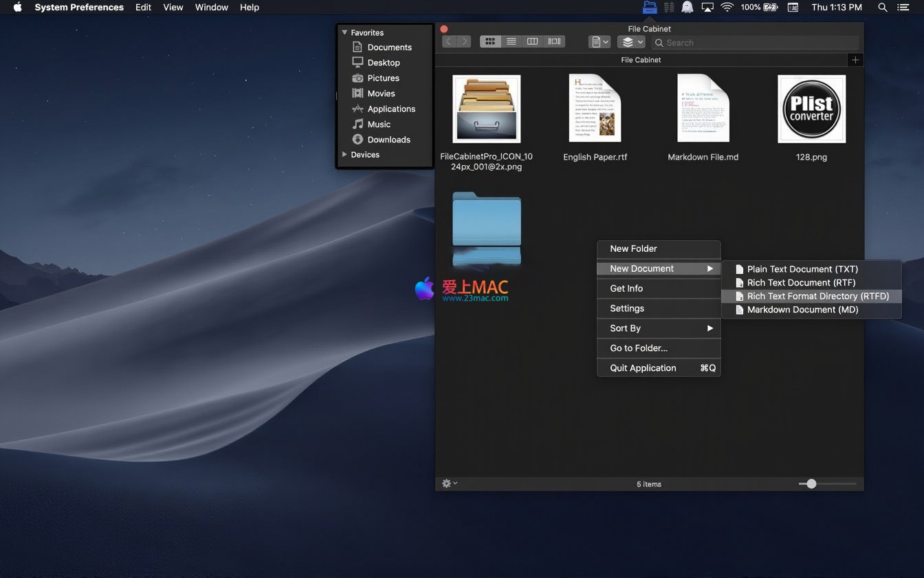
Task: Switch to cover flow view
Action: point(554,41)
